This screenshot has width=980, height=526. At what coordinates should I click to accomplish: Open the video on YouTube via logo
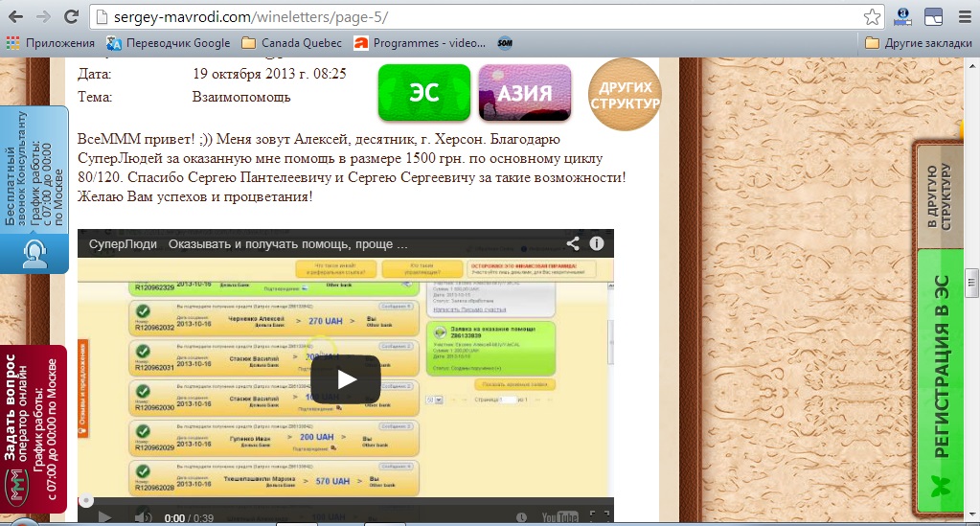tap(559, 517)
